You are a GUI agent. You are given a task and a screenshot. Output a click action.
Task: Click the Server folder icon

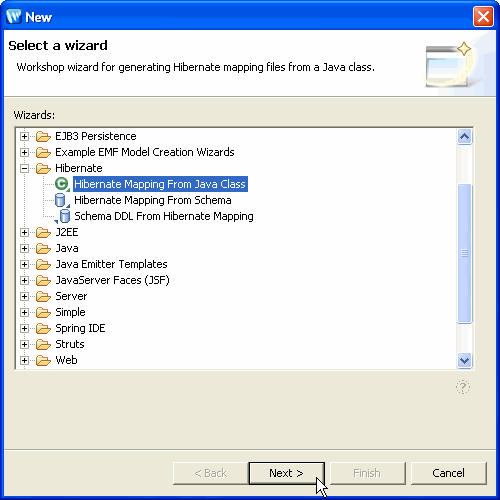(43, 296)
